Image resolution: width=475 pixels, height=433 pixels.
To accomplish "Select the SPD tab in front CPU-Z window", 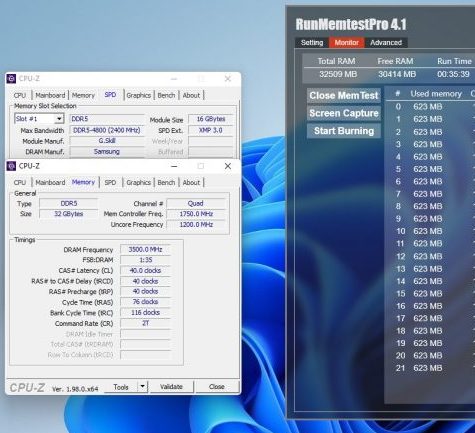I will click(110, 182).
